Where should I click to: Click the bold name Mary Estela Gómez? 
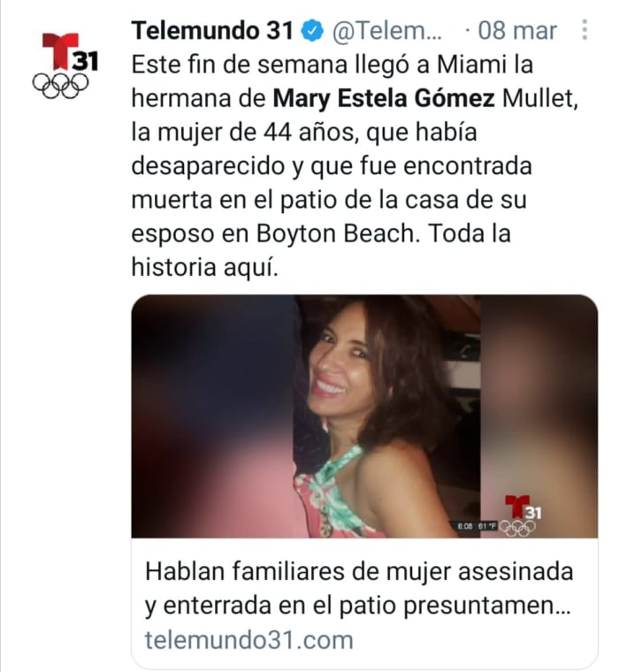point(384,99)
